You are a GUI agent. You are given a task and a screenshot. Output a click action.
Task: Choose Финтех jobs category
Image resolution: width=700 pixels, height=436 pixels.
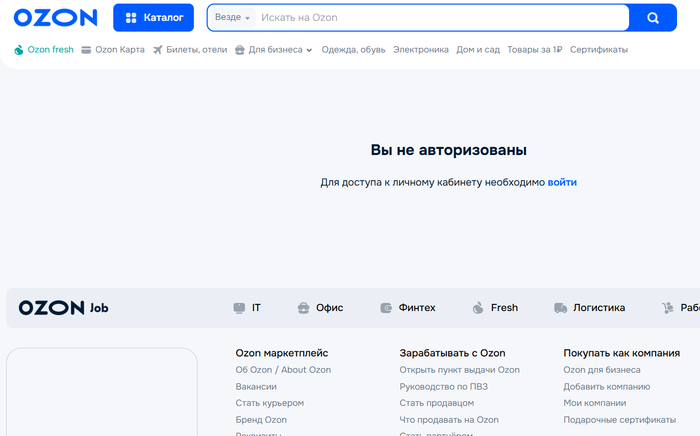pos(408,308)
